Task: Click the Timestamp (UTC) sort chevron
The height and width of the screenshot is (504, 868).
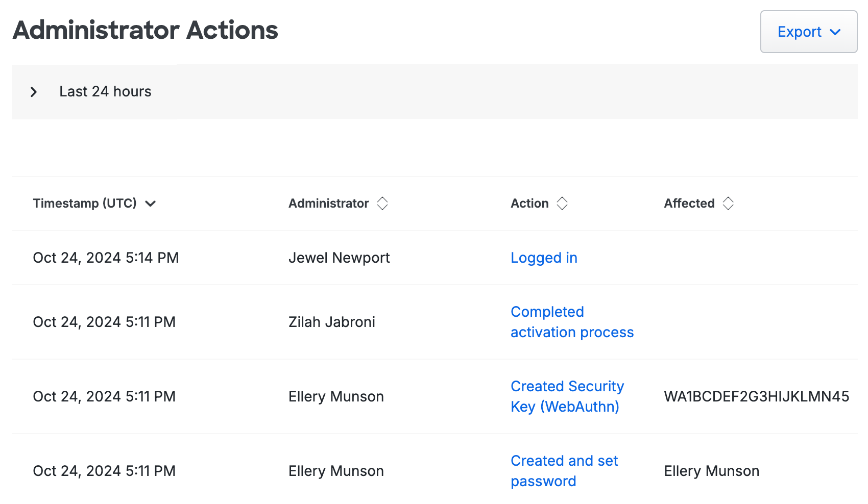Action: (151, 204)
